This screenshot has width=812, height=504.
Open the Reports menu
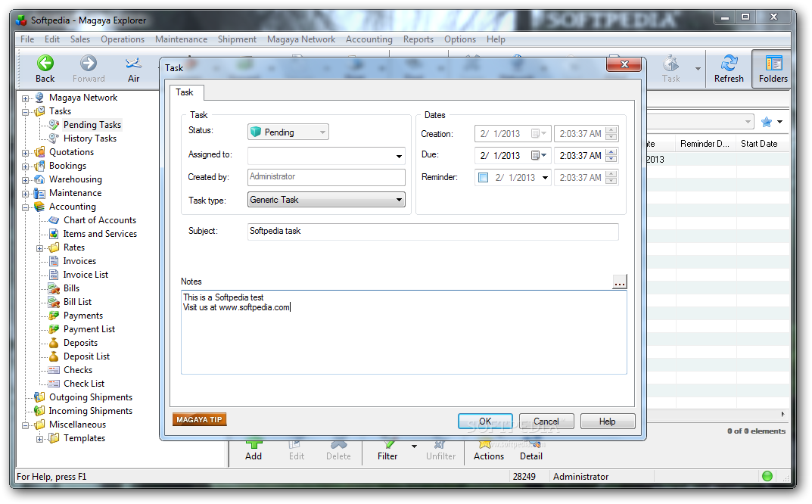click(x=418, y=39)
